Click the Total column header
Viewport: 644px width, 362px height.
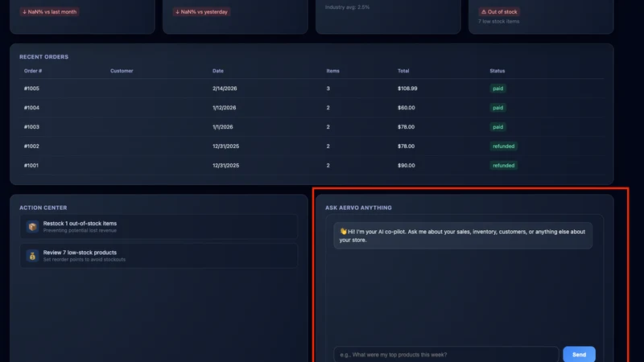coord(403,71)
